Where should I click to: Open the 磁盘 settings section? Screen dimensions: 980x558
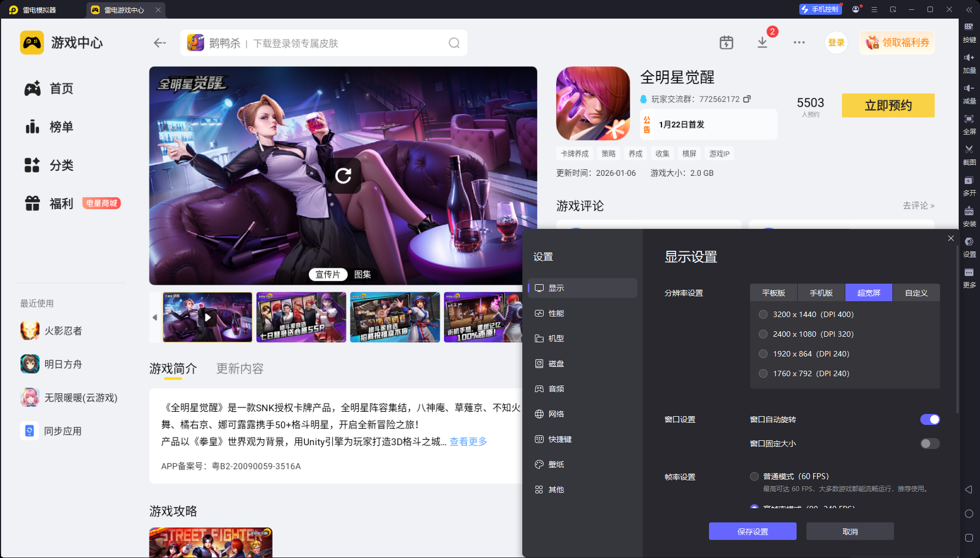tap(583, 364)
